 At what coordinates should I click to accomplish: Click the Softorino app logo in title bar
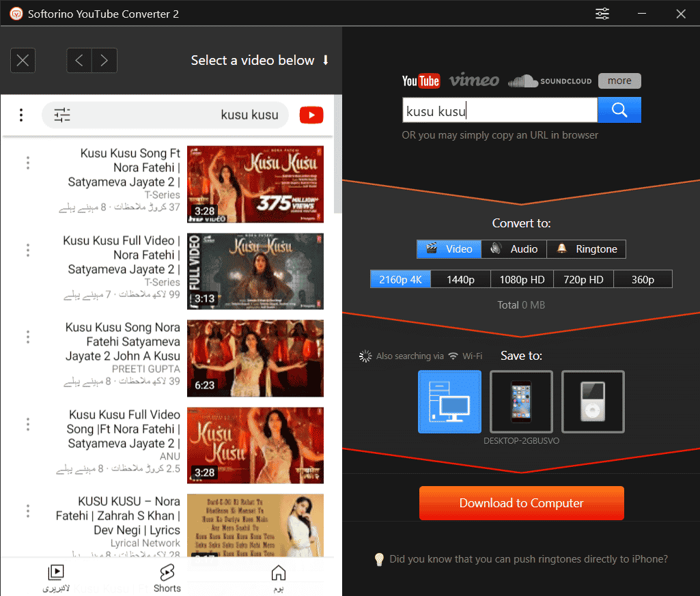pyautogui.click(x=16, y=14)
